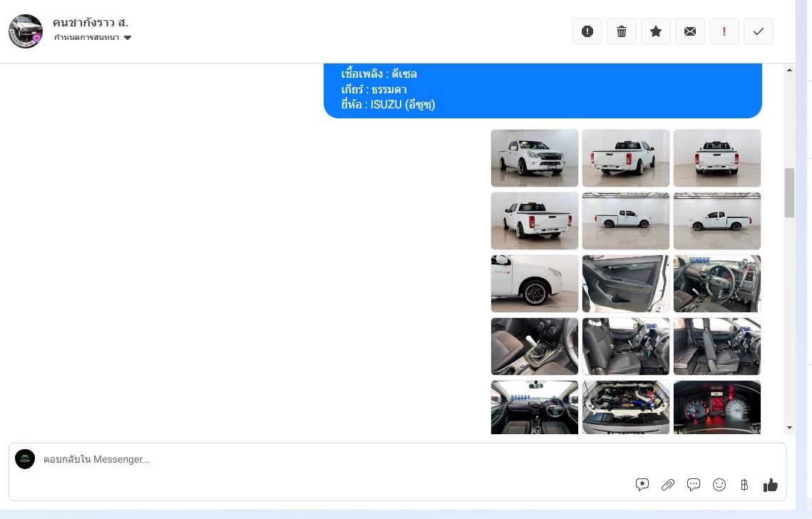The height and width of the screenshot is (519, 812).
Task: Open the contact's profile avatar
Action: tap(26, 31)
